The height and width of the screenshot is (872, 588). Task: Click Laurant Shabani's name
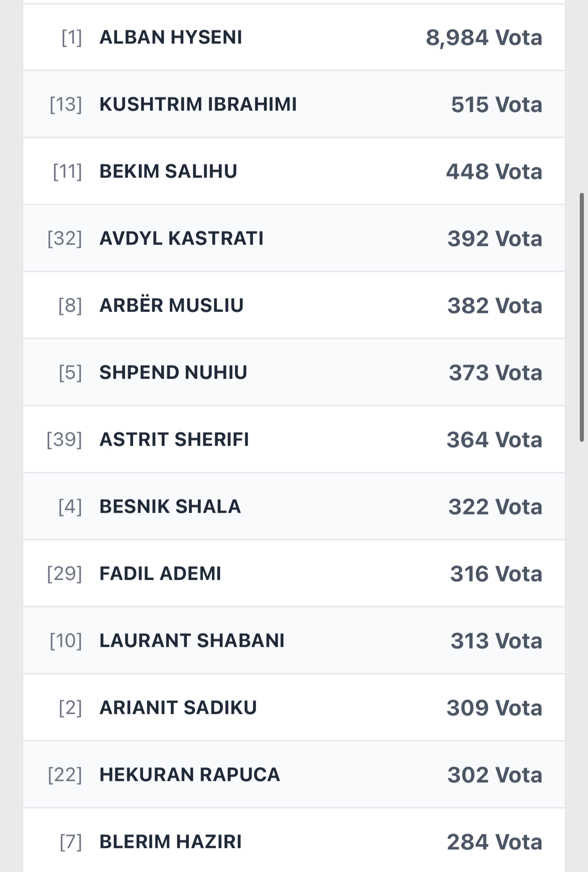[x=192, y=641]
